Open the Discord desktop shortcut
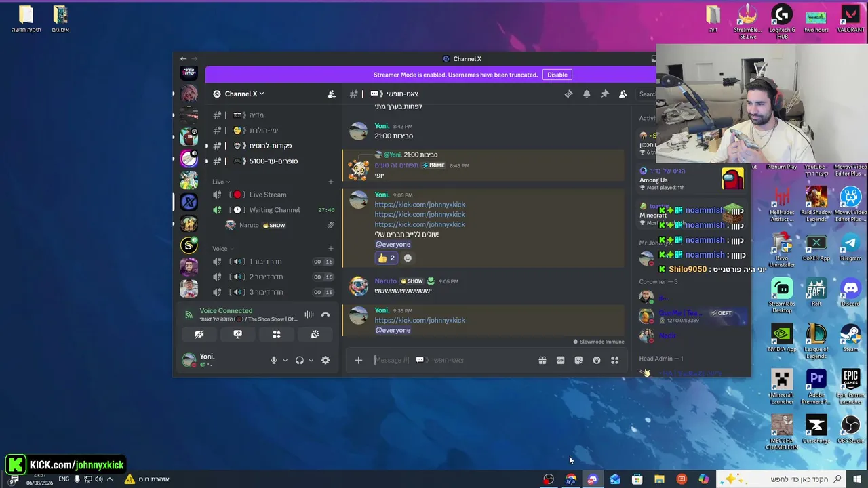Viewport: 868px width, 488px height. pos(850,292)
